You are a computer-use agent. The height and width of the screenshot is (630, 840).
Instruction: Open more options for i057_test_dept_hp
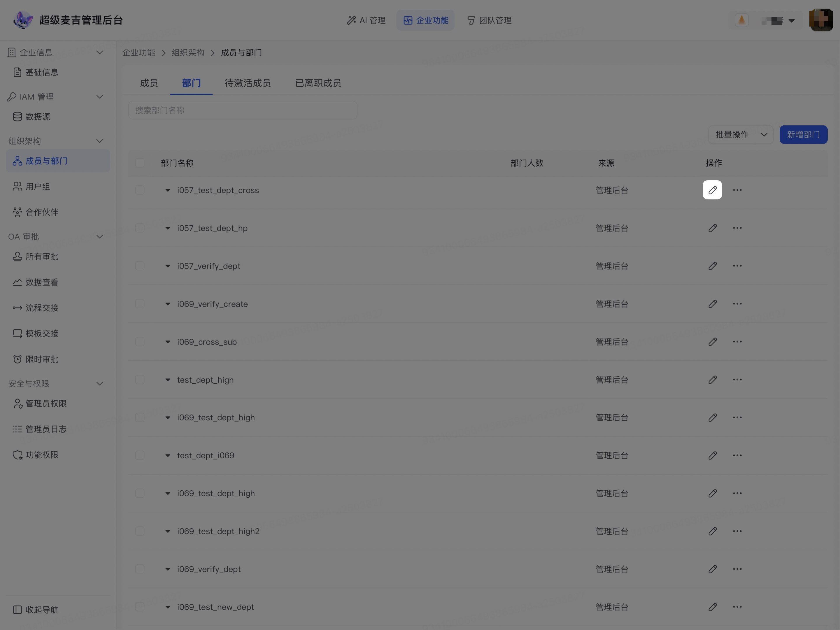737,228
